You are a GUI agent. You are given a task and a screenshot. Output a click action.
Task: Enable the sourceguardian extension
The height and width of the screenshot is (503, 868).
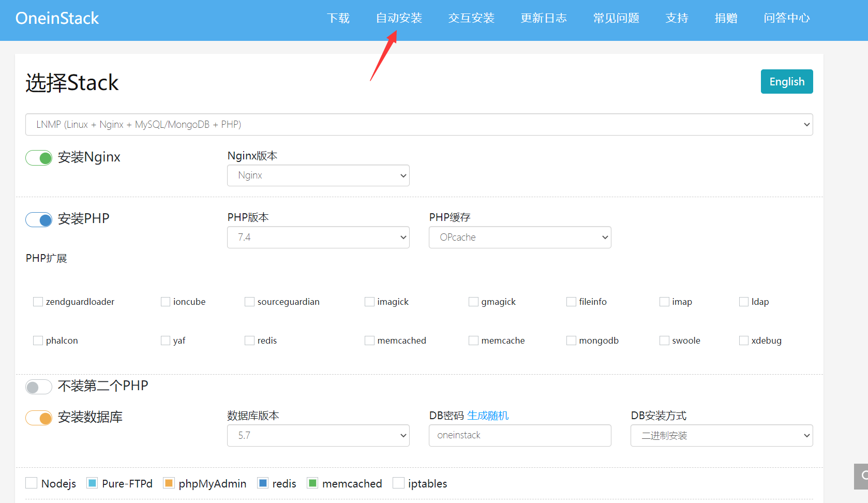249,302
